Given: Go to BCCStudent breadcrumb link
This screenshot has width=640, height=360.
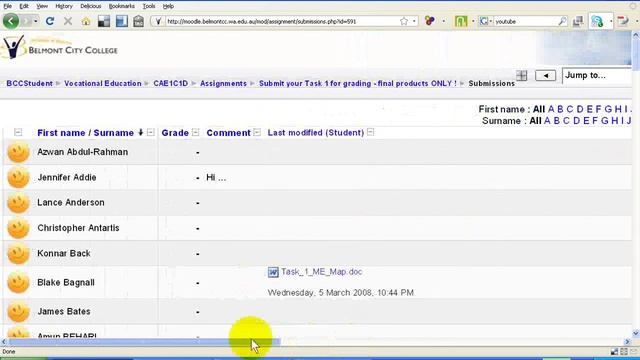Looking at the screenshot, I should 29,83.
